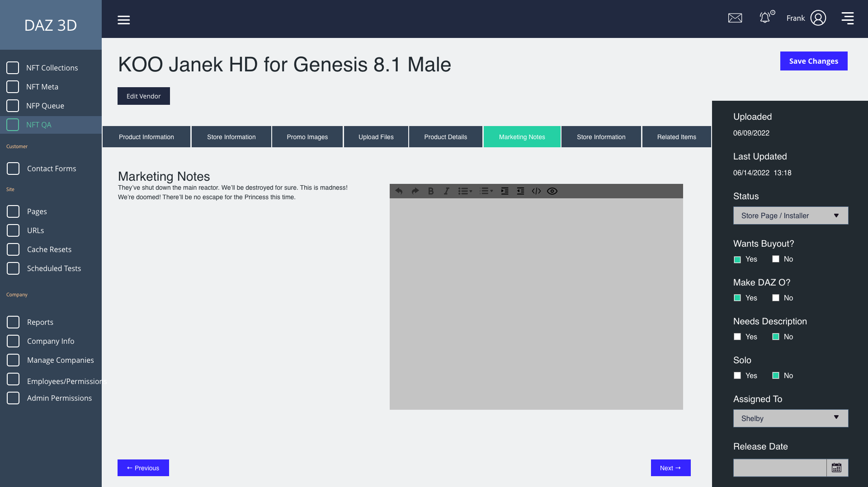Click the DAZ 3D logo
868x487 pixels.
51,25
